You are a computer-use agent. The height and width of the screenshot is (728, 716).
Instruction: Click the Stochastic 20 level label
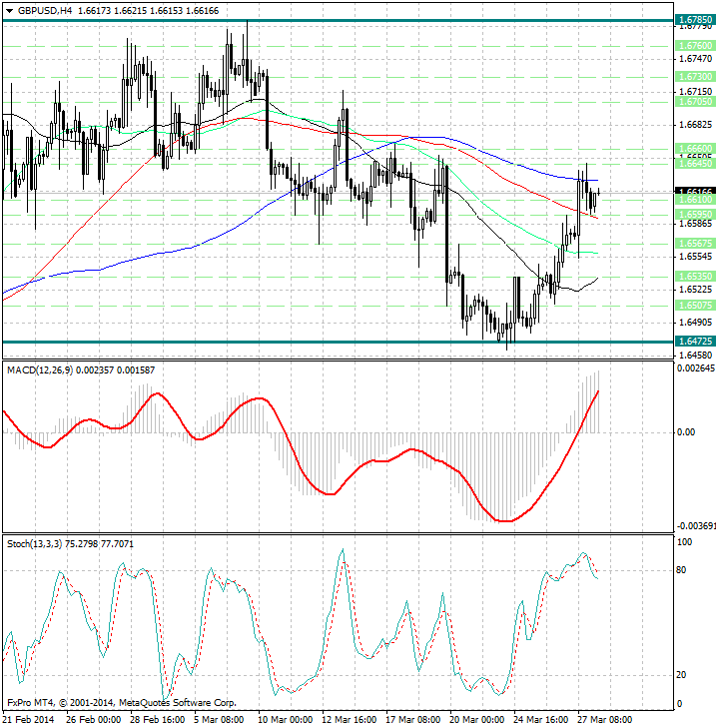[681, 675]
